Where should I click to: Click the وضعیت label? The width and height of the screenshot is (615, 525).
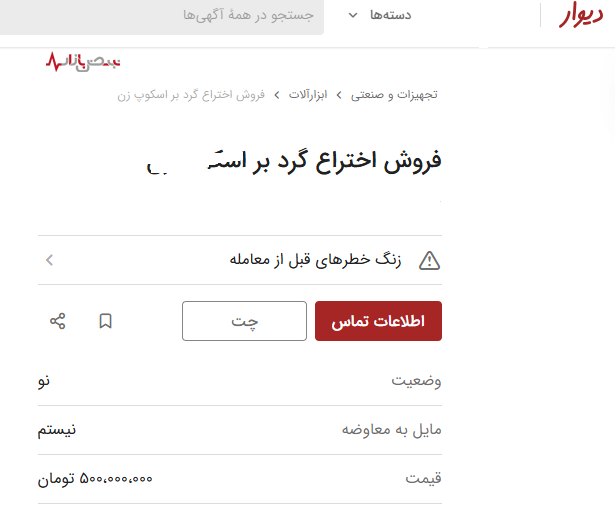tap(416, 381)
